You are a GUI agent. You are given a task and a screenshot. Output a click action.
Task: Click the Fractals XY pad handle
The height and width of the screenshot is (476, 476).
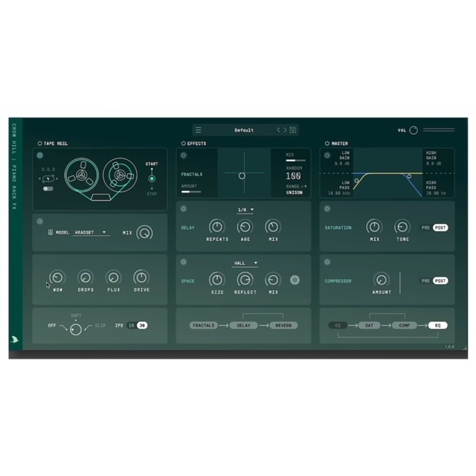pos(242,176)
